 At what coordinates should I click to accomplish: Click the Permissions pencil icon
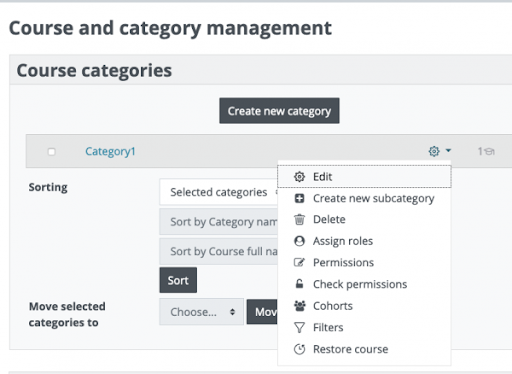299,263
